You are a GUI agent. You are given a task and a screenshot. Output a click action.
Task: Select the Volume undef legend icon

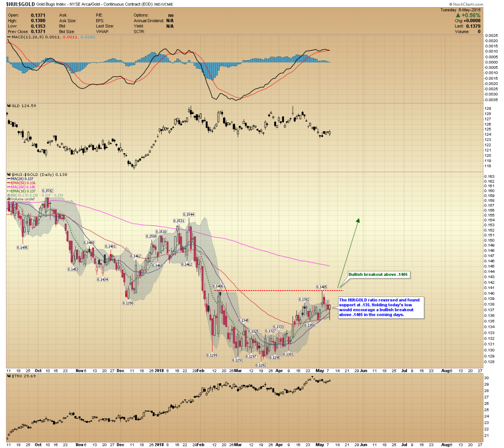(x=8, y=199)
